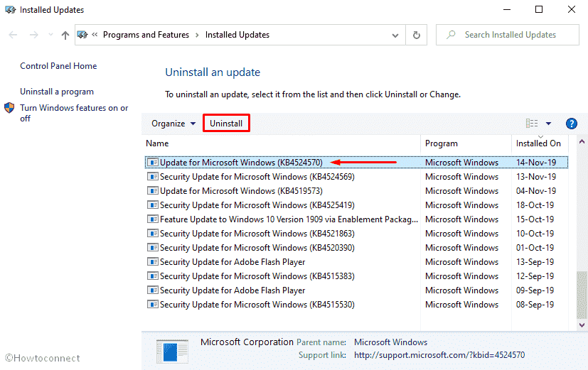Open Turn Windows features on or off
Screen dimensions: 588x370
(74, 113)
